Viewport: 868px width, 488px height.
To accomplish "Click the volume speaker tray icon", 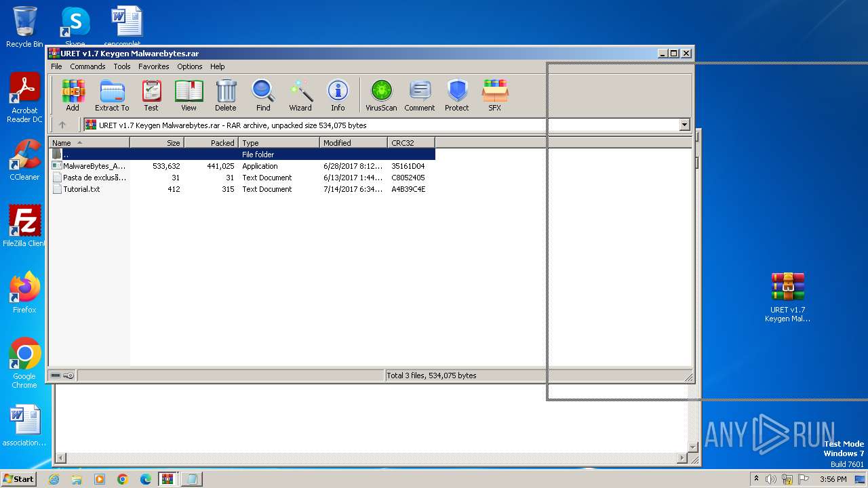I will [771, 479].
